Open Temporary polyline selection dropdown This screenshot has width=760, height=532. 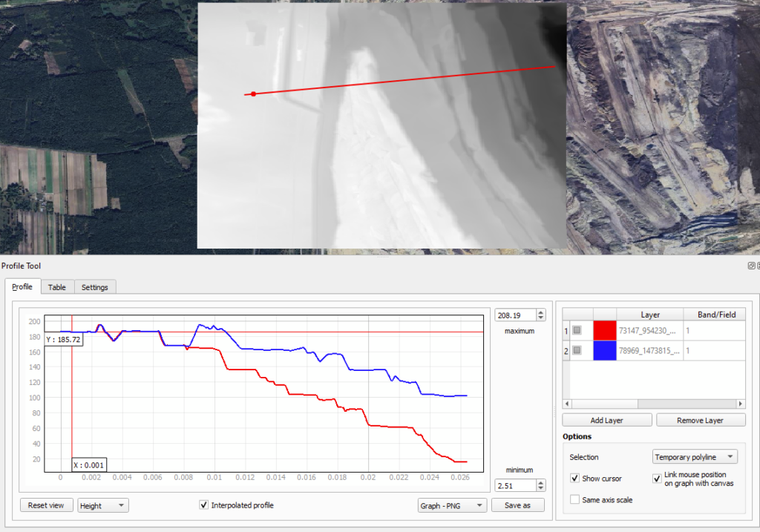695,457
